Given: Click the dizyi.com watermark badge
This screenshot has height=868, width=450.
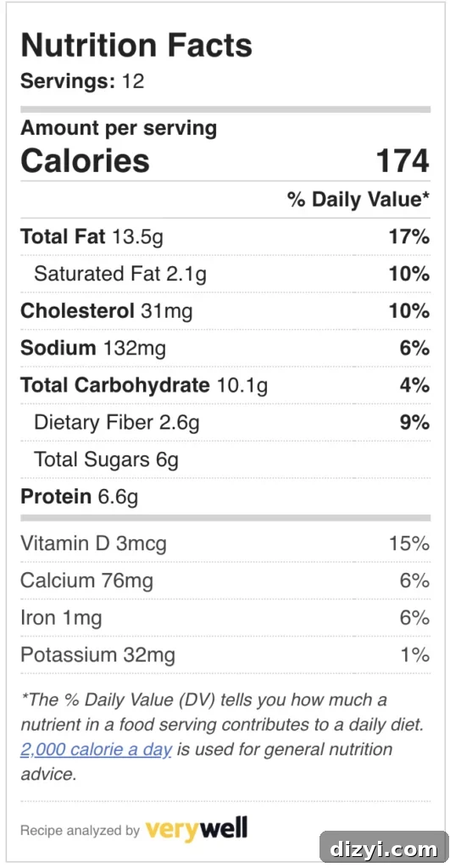Looking at the screenshot, I should point(384,849).
